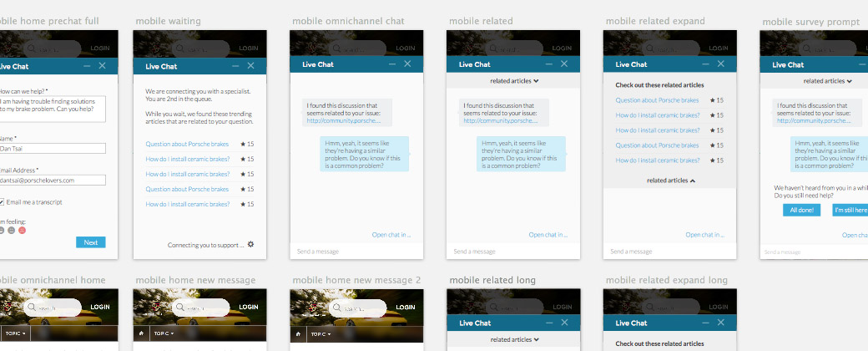The height and width of the screenshot is (351, 868).
Task: Click the home icon in mobile home new message 2
Action: pos(299,333)
